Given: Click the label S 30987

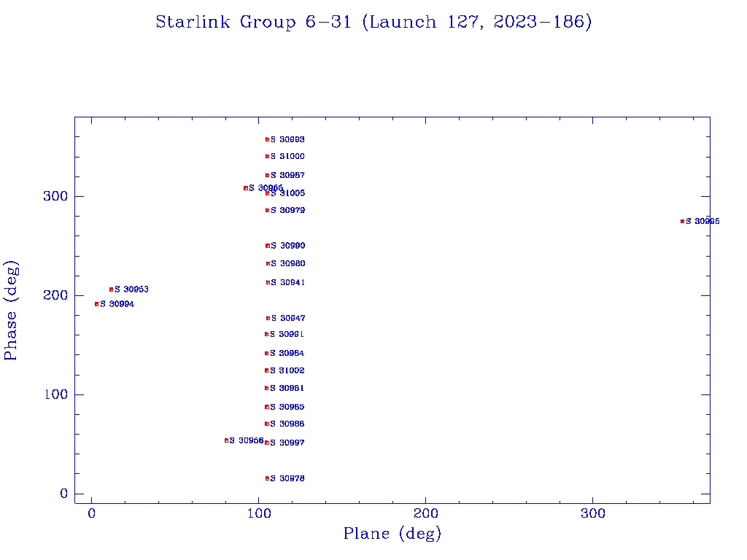Looking at the screenshot, I should point(287,175).
